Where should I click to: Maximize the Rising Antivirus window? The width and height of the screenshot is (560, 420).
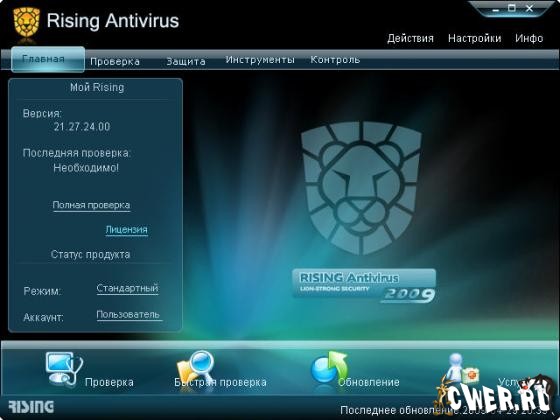coord(512,8)
